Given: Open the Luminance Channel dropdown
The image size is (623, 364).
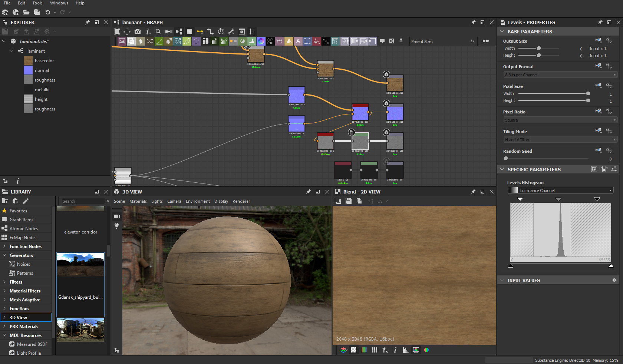Looking at the screenshot, I should pyautogui.click(x=560, y=190).
